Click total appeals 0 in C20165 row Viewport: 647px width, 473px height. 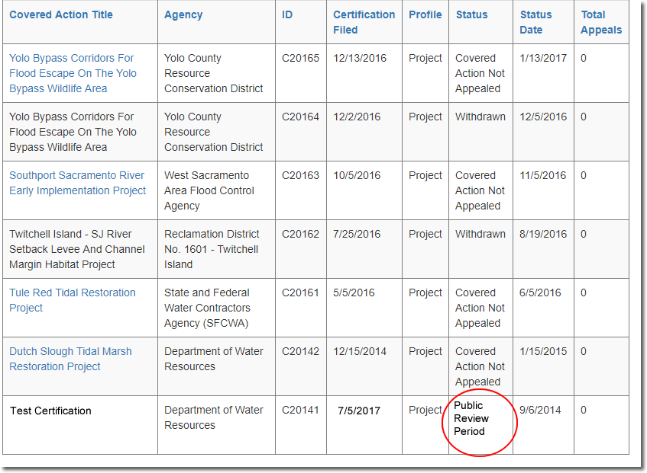583,58
